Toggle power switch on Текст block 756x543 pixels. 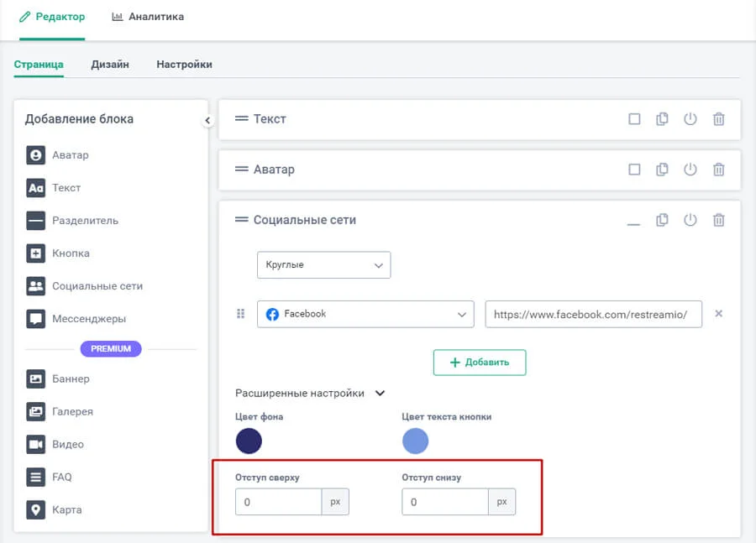coord(690,119)
